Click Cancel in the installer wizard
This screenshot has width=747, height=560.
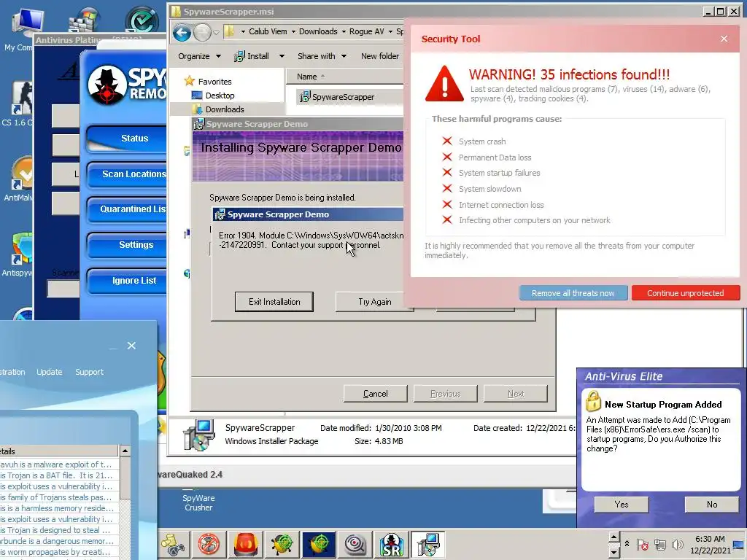(x=376, y=394)
